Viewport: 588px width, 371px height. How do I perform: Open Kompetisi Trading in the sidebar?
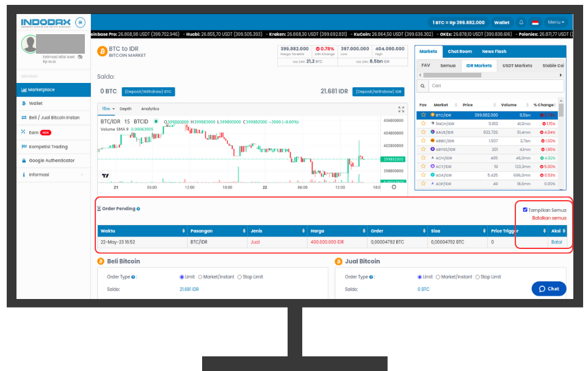pyautogui.click(x=53, y=146)
